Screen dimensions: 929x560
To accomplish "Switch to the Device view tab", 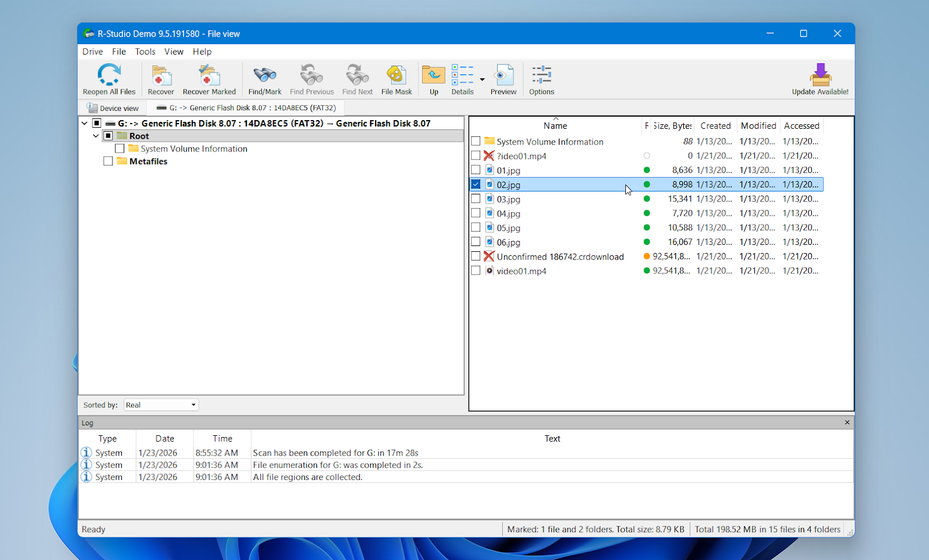I will pos(114,107).
